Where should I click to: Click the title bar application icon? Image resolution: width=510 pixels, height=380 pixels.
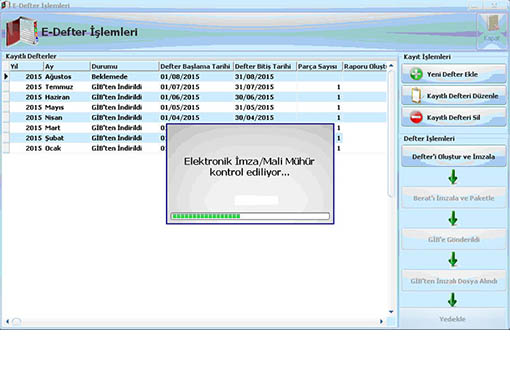point(5,5)
